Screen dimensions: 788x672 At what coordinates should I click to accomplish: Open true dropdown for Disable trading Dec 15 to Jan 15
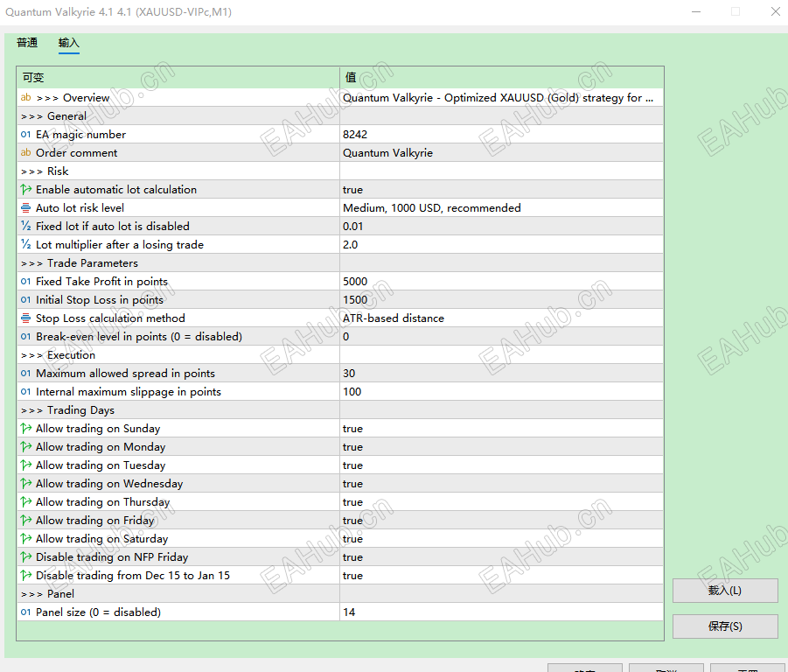click(501, 576)
